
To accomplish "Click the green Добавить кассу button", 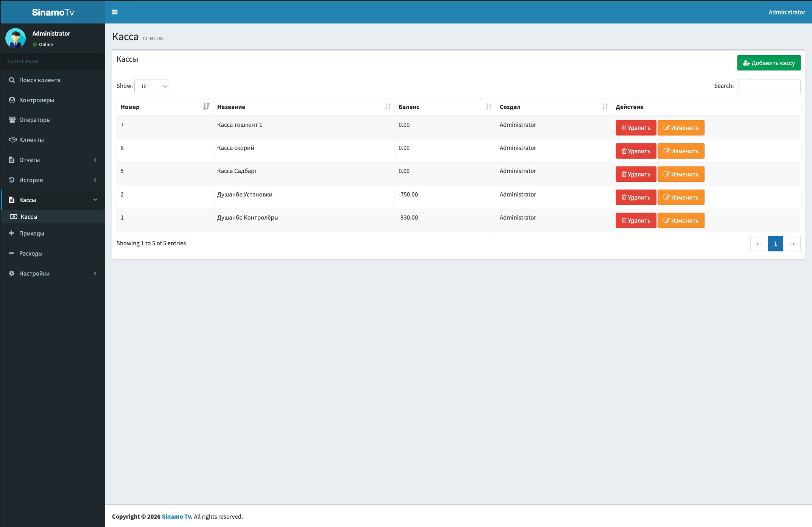I will (x=768, y=63).
